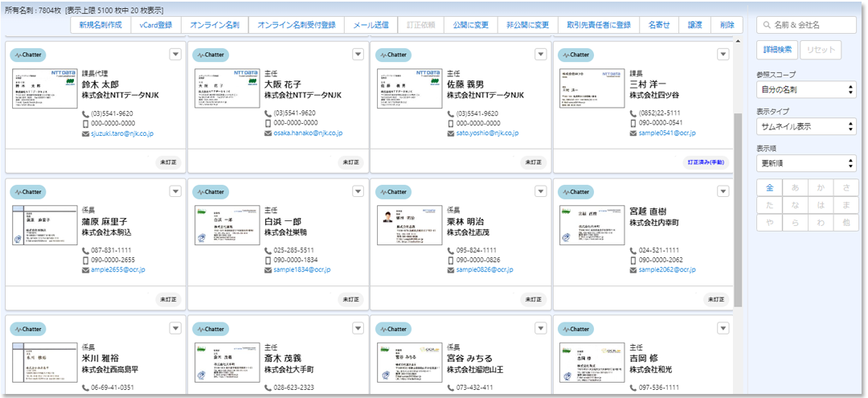Filter cards by the あ kana index
Screen dimensions: 868x398
(794, 187)
